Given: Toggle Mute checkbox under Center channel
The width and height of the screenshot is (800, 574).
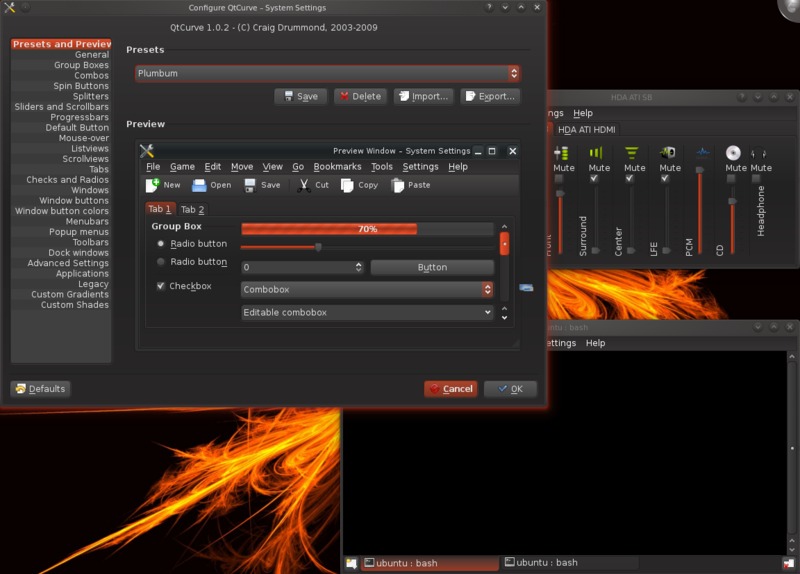Looking at the screenshot, I should [629, 179].
